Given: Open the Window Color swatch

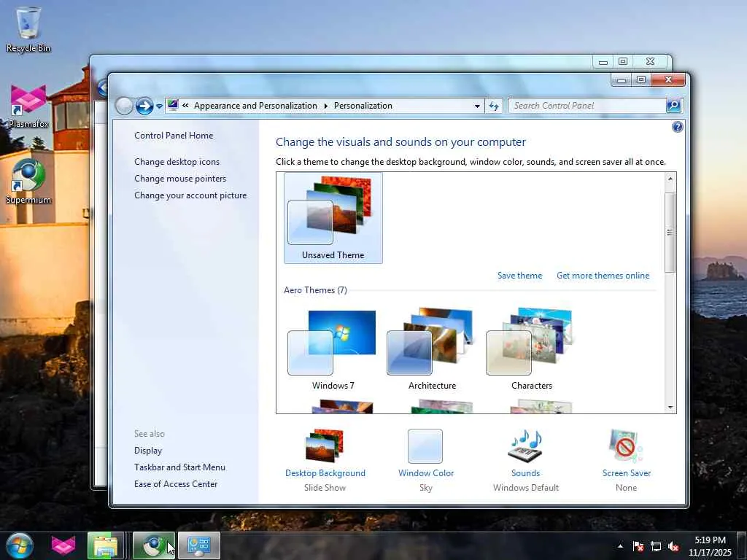Looking at the screenshot, I should [425, 446].
